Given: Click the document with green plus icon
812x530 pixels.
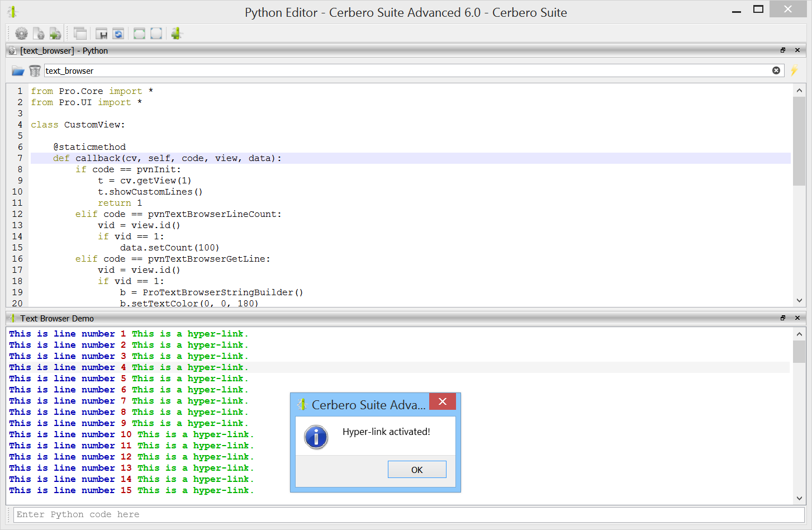Looking at the screenshot, I should tap(55, 34).
